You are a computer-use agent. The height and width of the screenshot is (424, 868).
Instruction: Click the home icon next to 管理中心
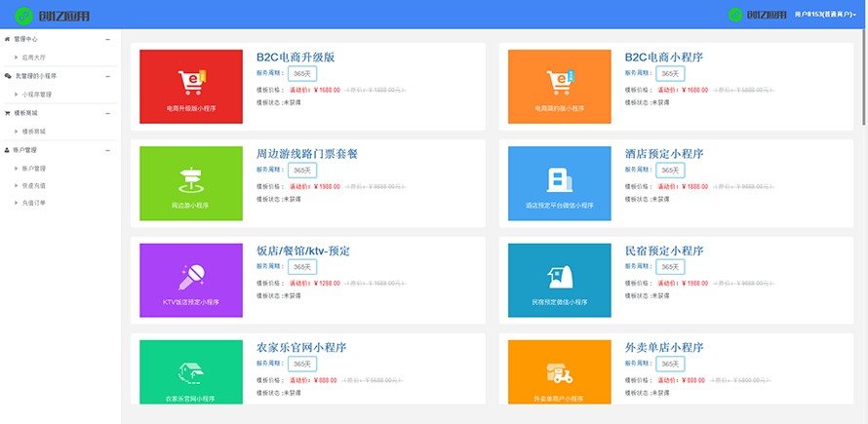click(7, 39)
